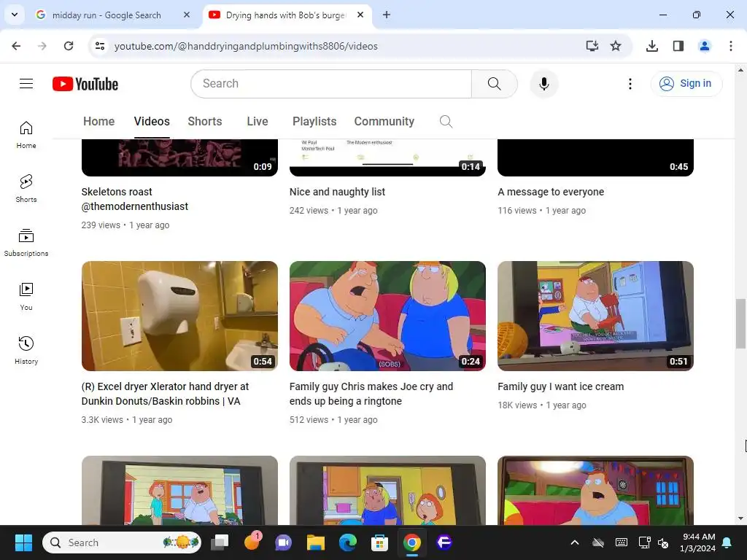This screenshot has height=560, width=747.
Task: Open File Explorer from taskbar
Action: click(x=315, y=542)
